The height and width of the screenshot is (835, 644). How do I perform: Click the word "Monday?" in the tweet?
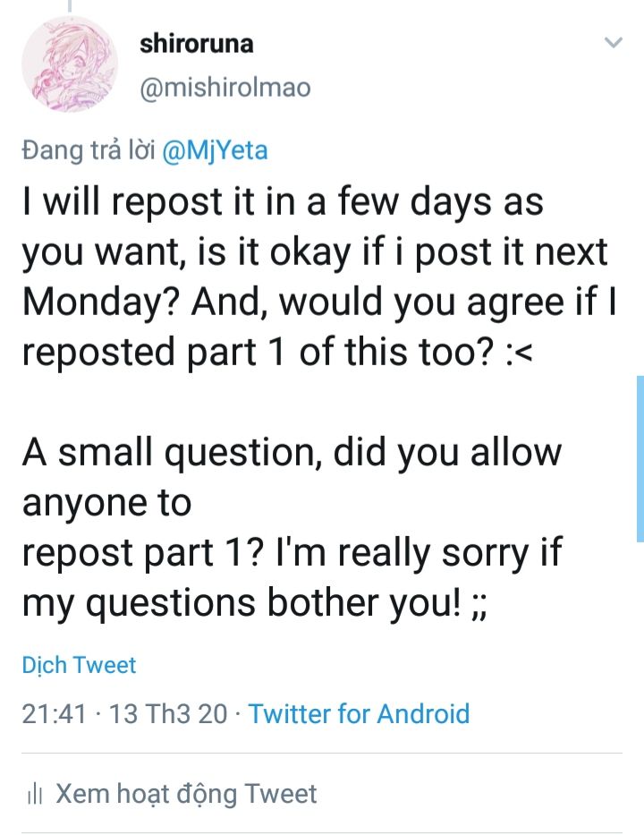97,302
